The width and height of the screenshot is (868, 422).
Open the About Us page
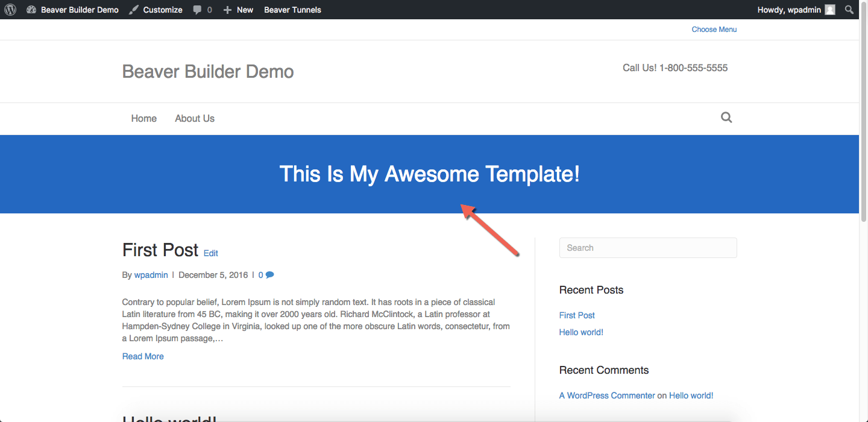click(x=194, y=119)
